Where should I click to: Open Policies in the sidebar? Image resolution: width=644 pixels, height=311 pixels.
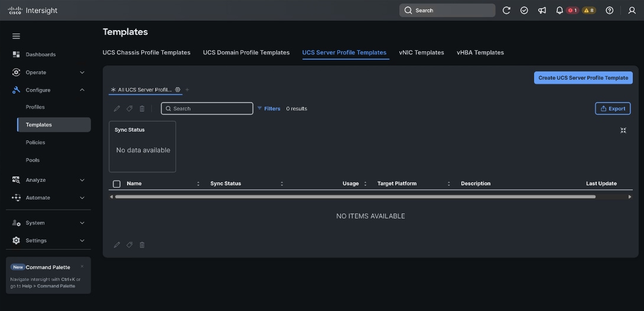click(35, 142)
